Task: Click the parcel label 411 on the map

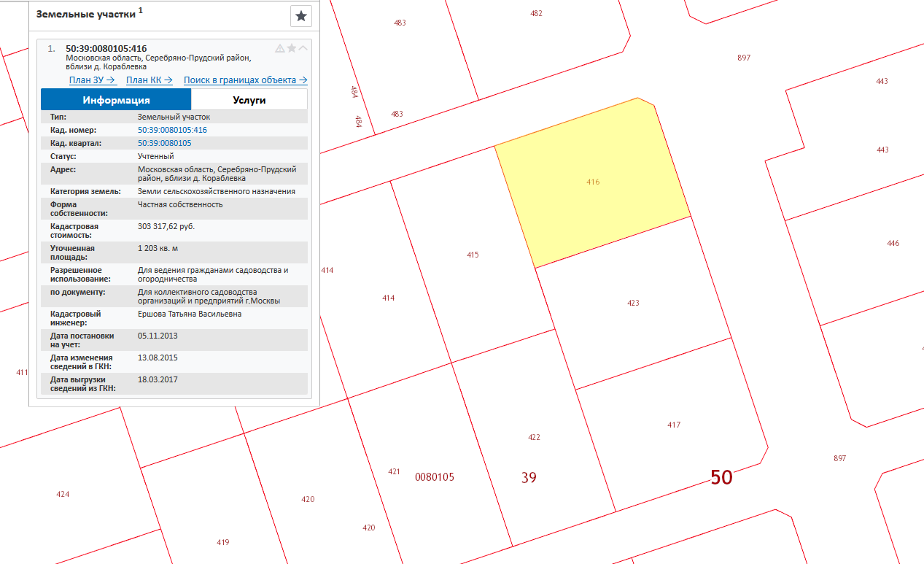Action: 22,372
